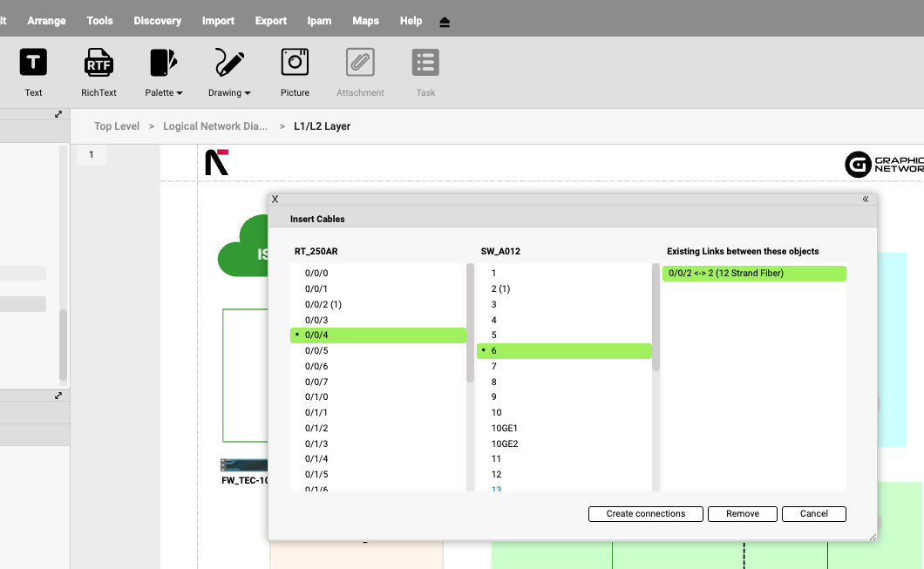This screenshot has width=924, height=569.
Task: Select the Text tool icon
Action: tap(33, 63)
